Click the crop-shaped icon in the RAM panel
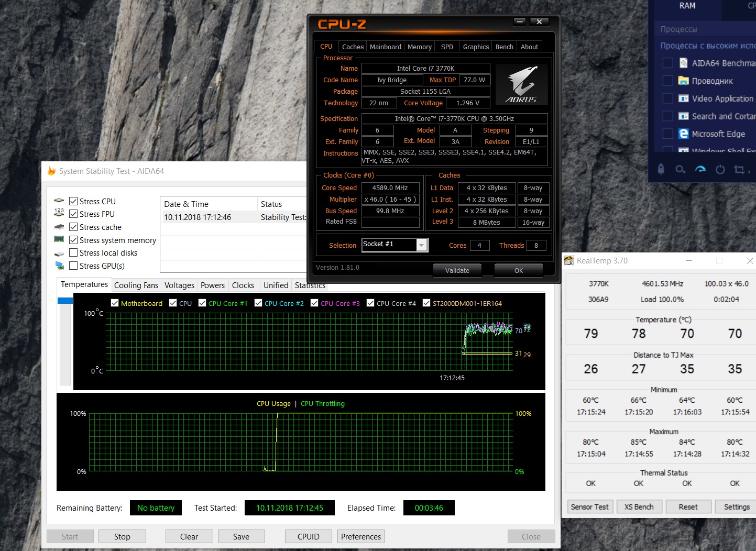The width and height of the screenshot is (756, 551). click(x=739, y=169)
